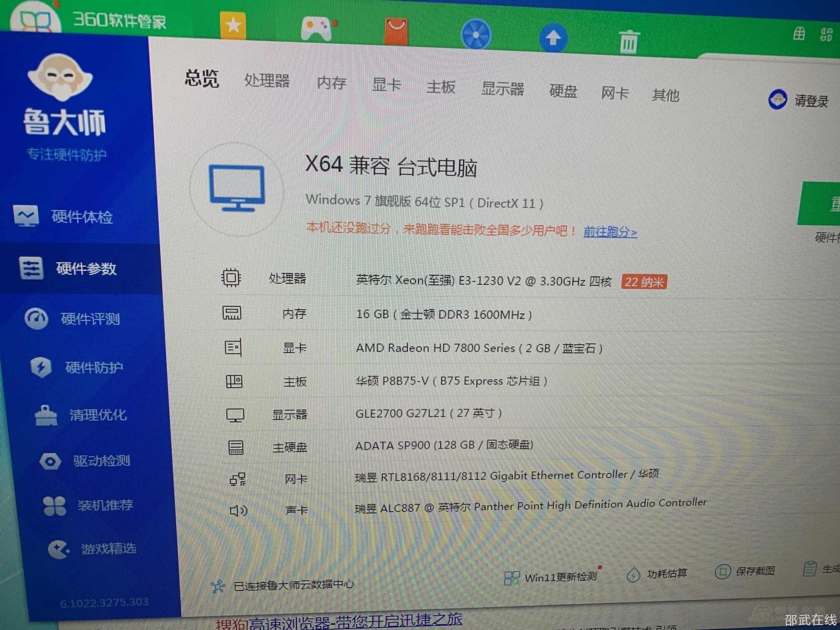The image size is (840, 630).
Task: Open 清理优化 cleanup optimization section
Action: [97, 415]
